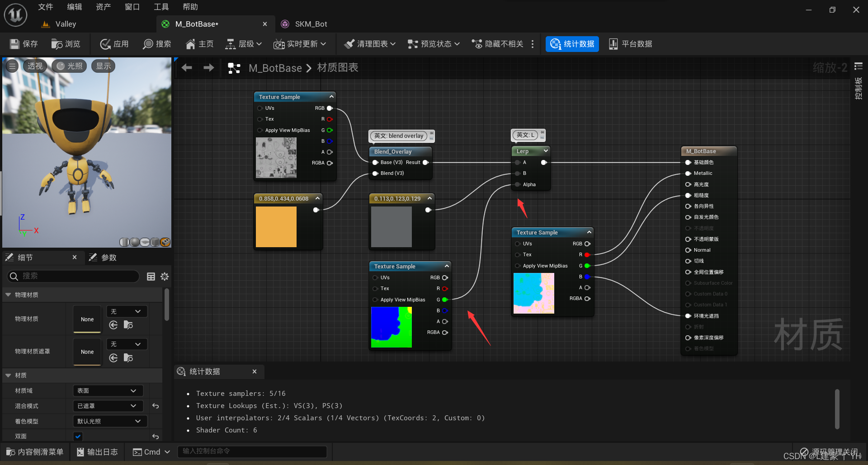Image resolution: width=868 pixels, height=465 pixels.
Task: Open the Cmd console type dropdown
Action: [151, 452]
